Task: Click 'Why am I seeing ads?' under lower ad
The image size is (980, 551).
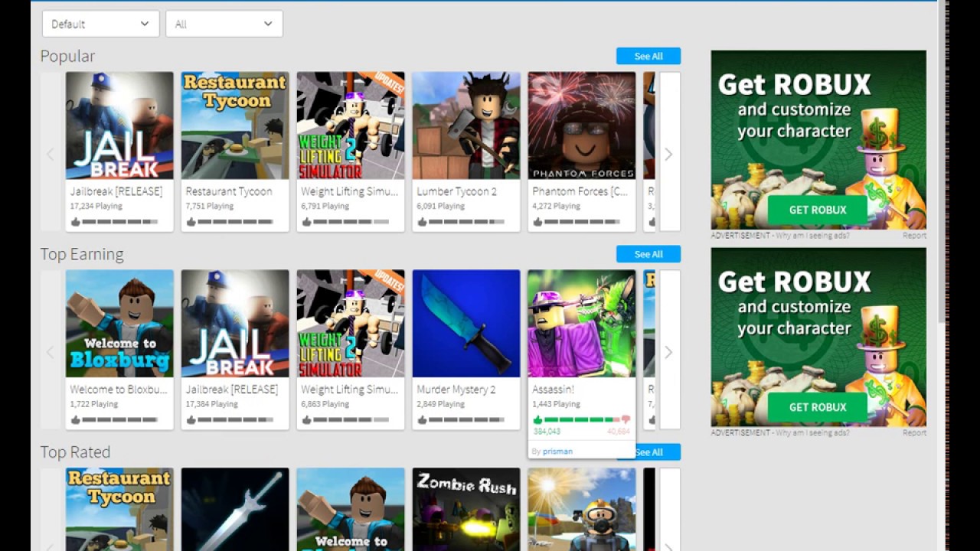Action: tap(812, 433)
